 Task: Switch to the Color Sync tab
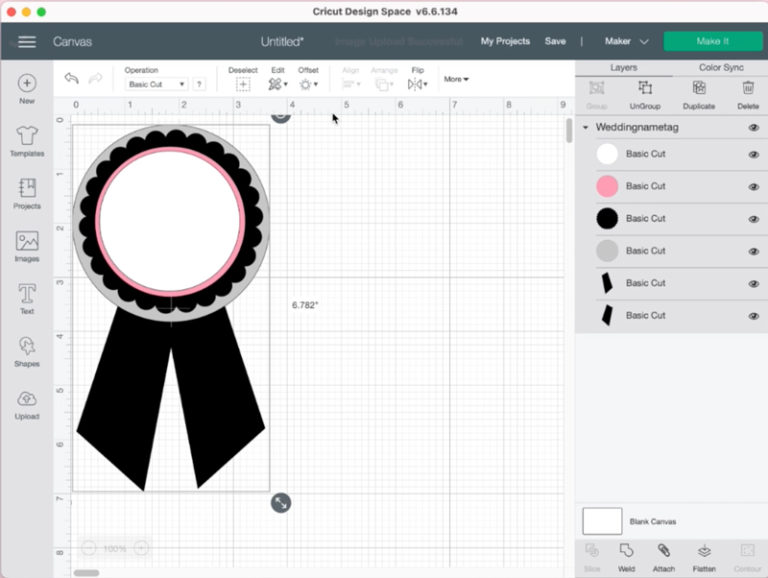pyautogui.click(x=721, y=68)
